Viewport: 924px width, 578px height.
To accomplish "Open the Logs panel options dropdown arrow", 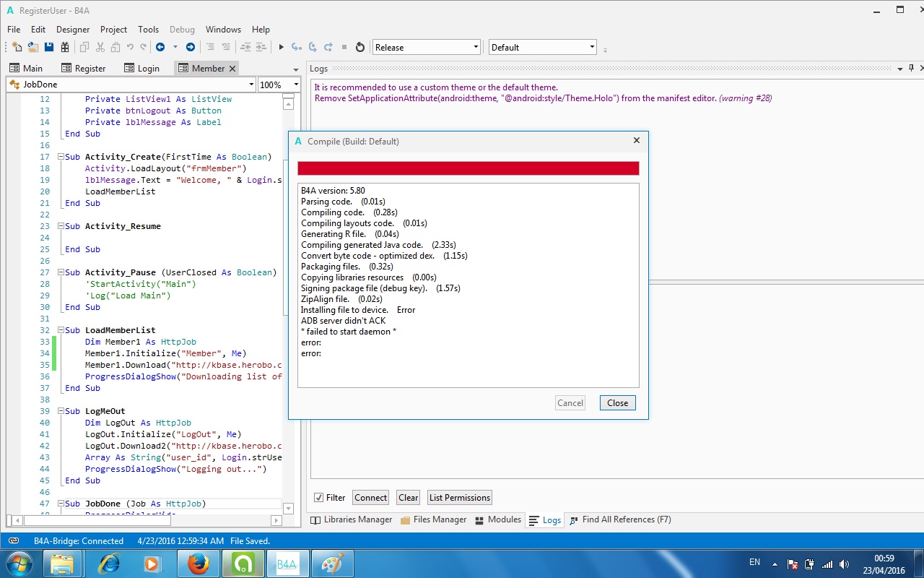I will tap(900, 69).
